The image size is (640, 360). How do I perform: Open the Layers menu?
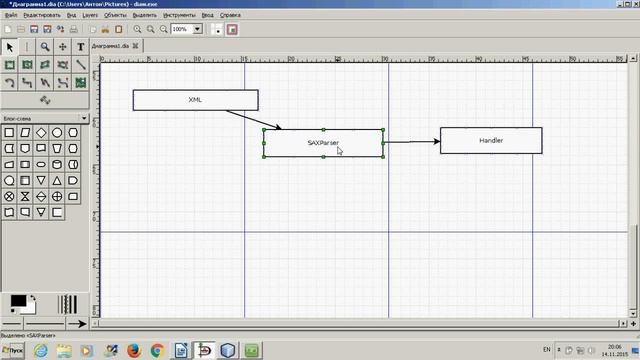90,15
